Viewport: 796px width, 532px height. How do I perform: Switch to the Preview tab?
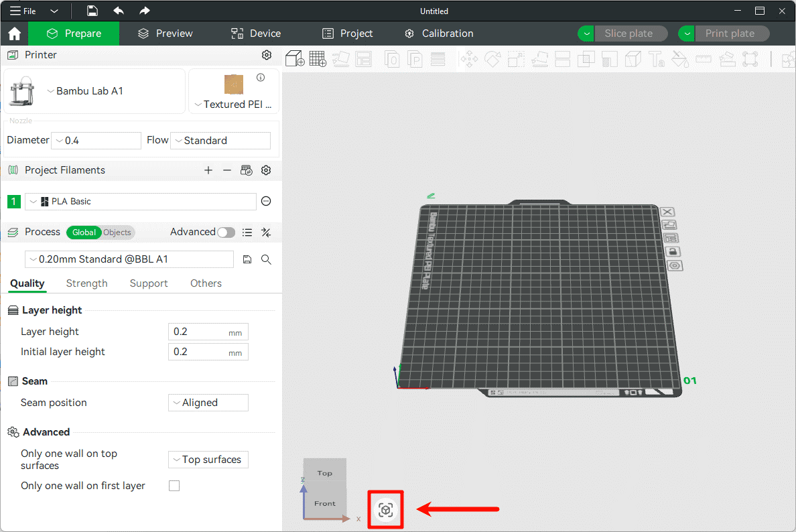tap(165, 34)
